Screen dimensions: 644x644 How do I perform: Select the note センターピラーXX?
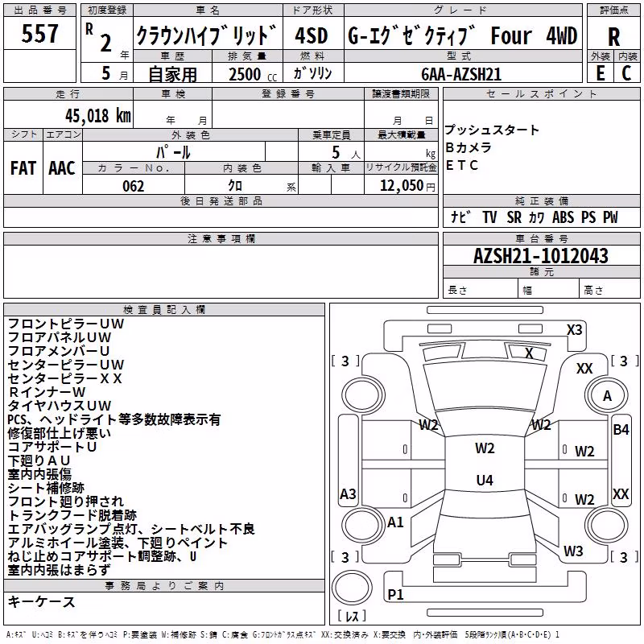(x=65, y=378)
